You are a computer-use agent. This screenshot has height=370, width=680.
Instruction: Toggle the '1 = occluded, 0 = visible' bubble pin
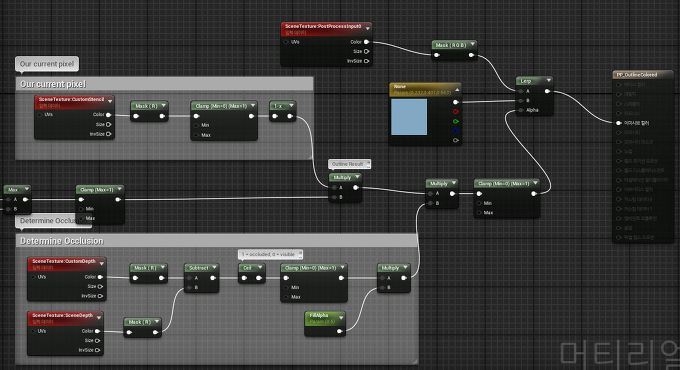pyautogui.click(x=300, y=254)
